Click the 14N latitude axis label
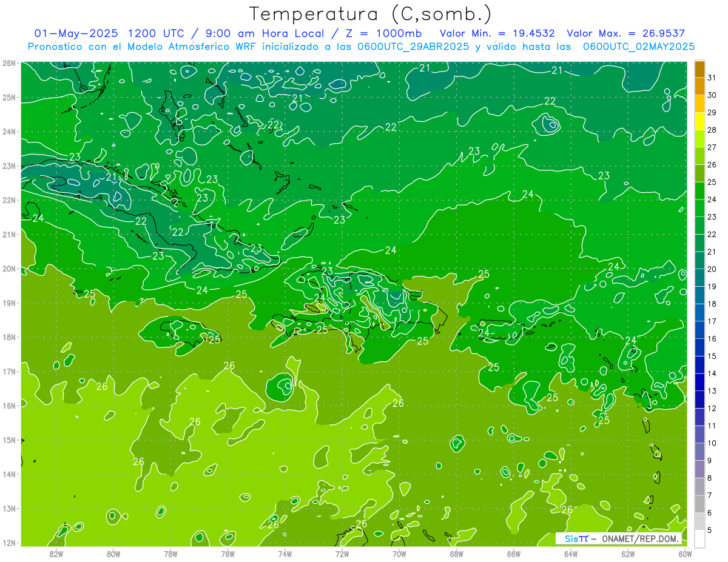This screenshot has height=562, width=728. (x=9, y=474)
